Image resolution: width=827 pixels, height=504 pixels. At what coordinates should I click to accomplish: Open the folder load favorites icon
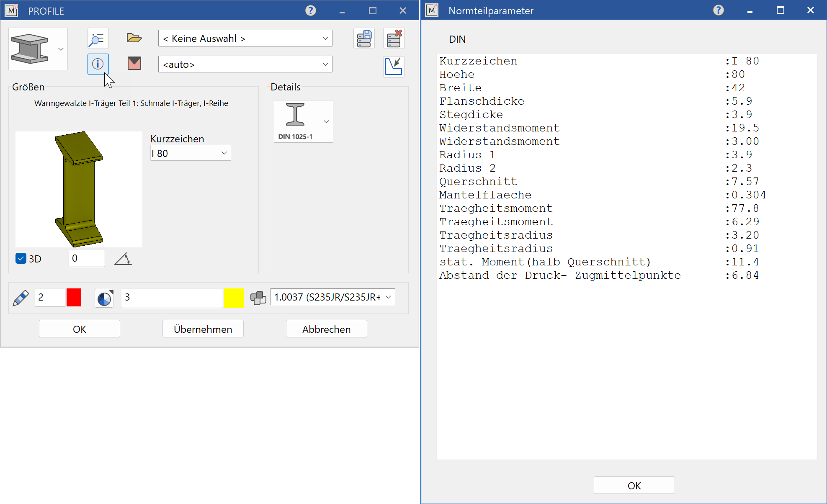[134, 38]
